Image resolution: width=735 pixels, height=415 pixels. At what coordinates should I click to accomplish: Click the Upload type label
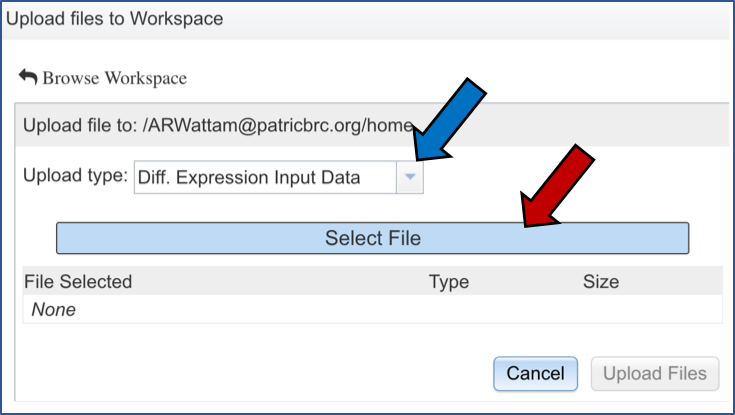pyautogui.click(x=76, y=178)
